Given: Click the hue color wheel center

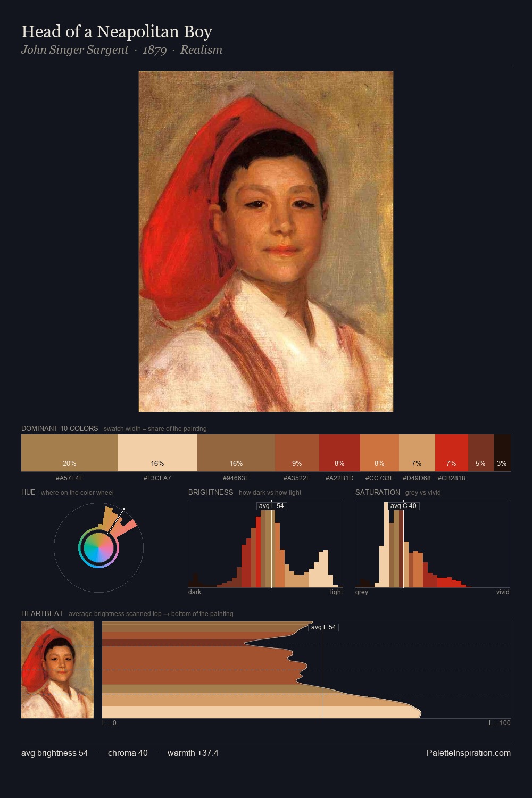Looking at the screenshot, I should [x=98, y=547].
